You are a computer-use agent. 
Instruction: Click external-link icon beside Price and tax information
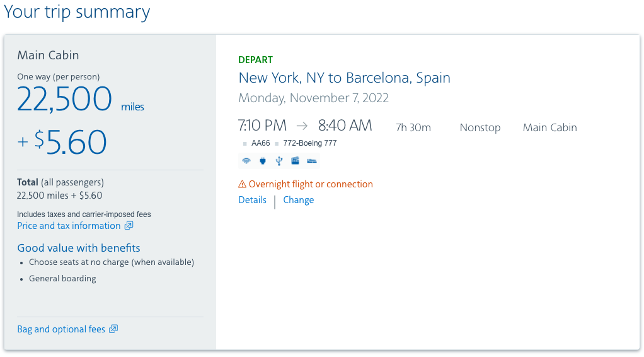[x=129, y=226]
